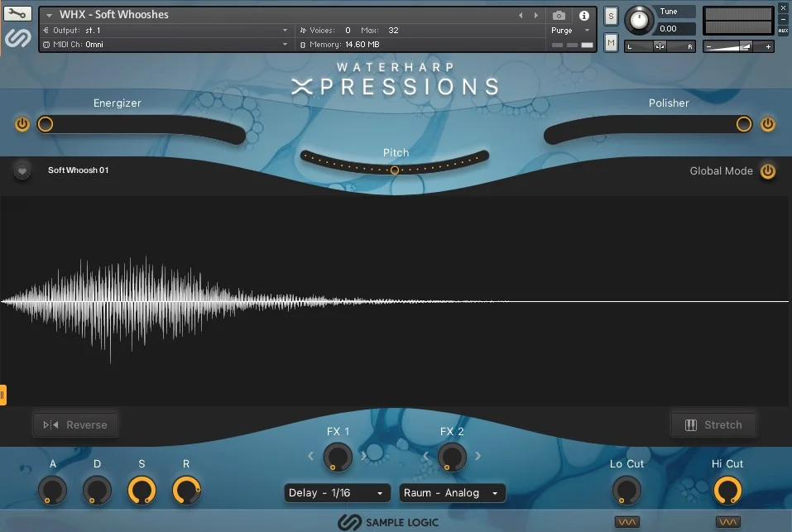
Task: Collapse the instrument header triangle
Action: coord(49,16)
